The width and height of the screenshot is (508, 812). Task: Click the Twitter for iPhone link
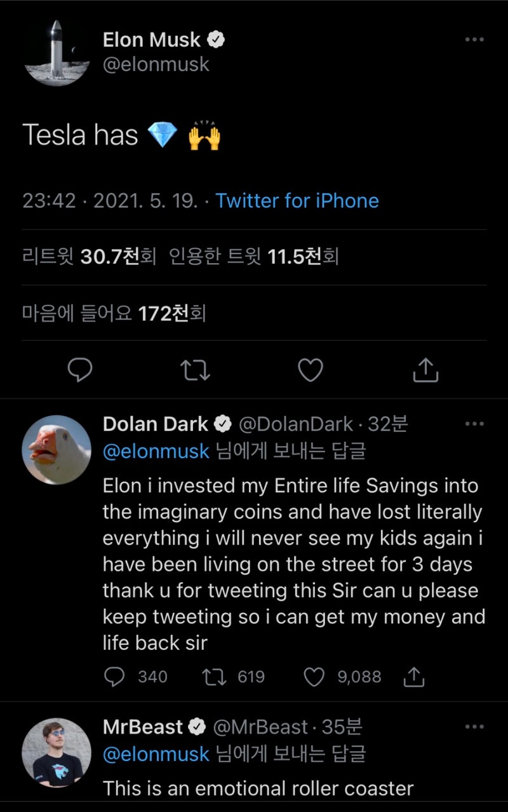tap(297, 201)
